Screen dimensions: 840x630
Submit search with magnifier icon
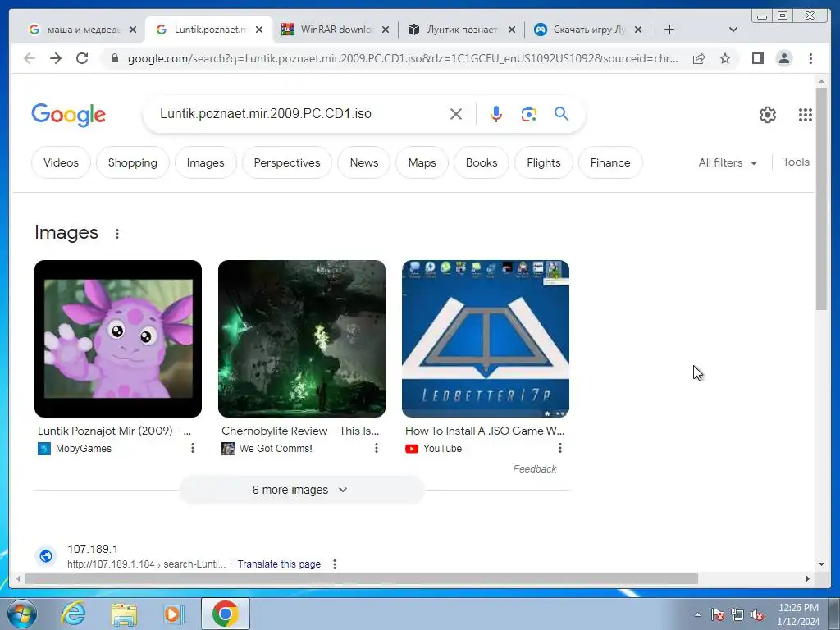pos(561,113)
